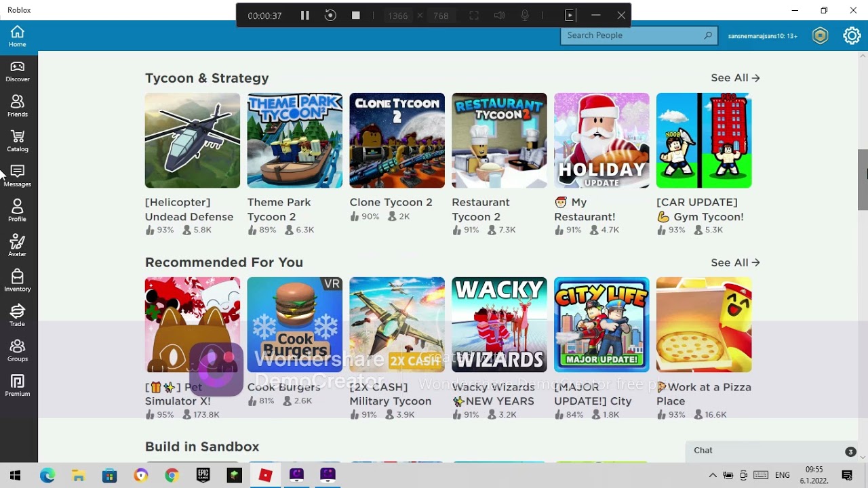868x488 pixels.
Task: Restart the recording with the circular arrow
Action: pos(330,16)
